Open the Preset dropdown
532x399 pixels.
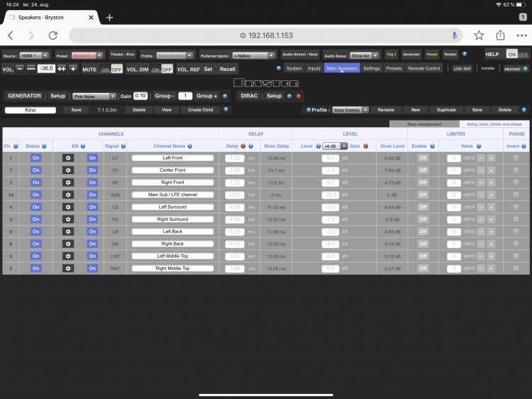click(87, 55)
